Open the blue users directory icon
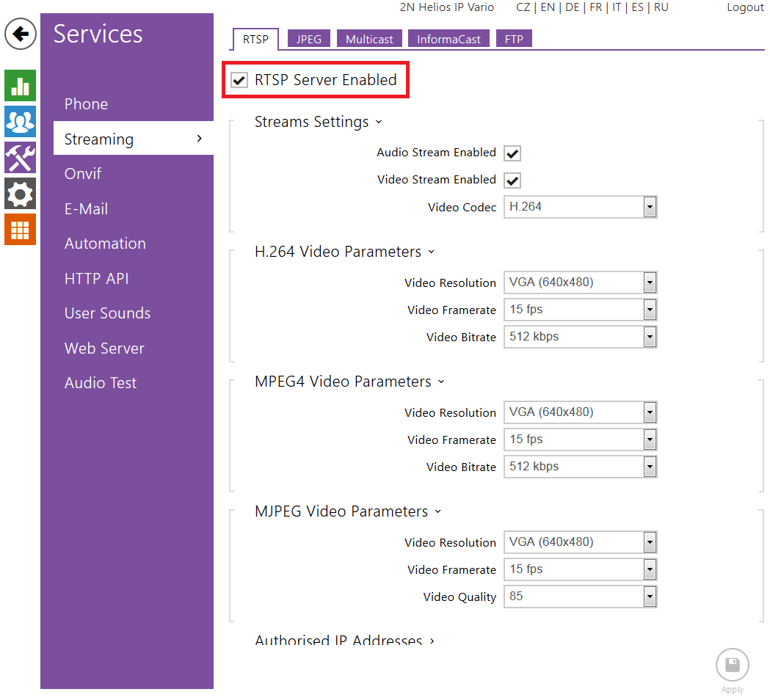770x700 pixels. [20, 121]
